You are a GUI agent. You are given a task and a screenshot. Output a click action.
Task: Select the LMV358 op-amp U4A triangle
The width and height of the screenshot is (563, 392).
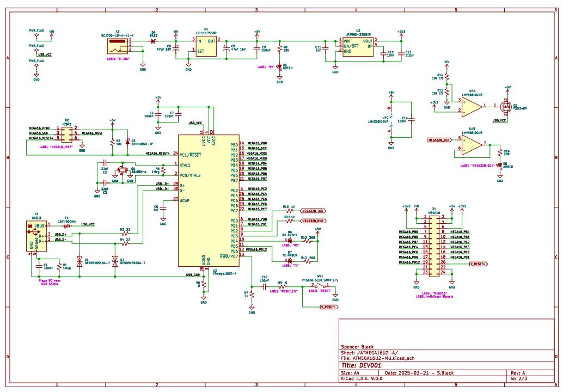tap(472, 106)
